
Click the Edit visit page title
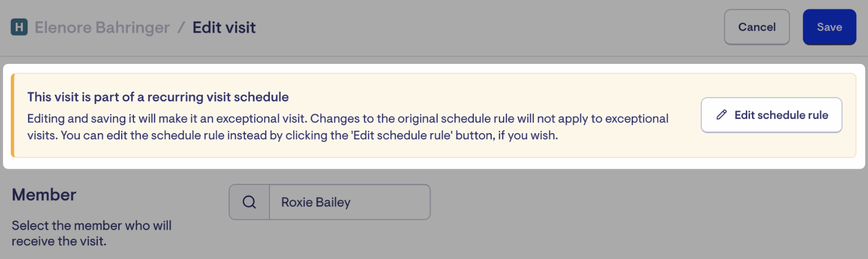tap(224, 27)
